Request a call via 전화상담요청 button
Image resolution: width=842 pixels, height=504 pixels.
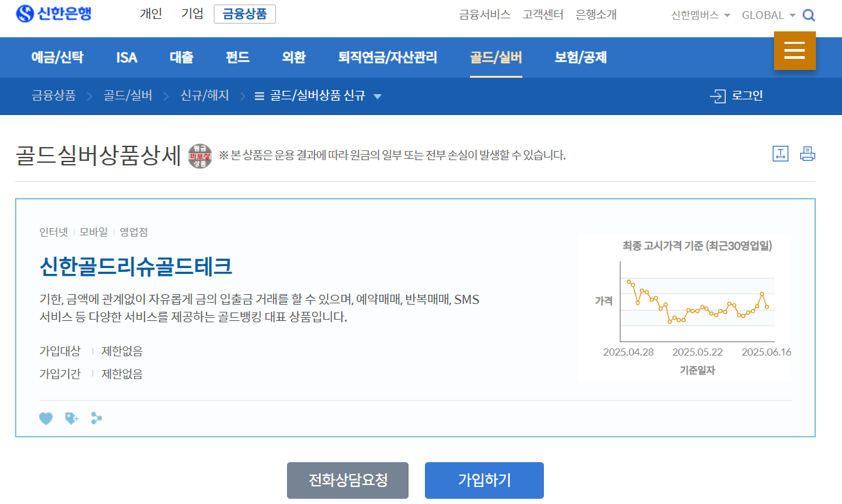point(347,480)
